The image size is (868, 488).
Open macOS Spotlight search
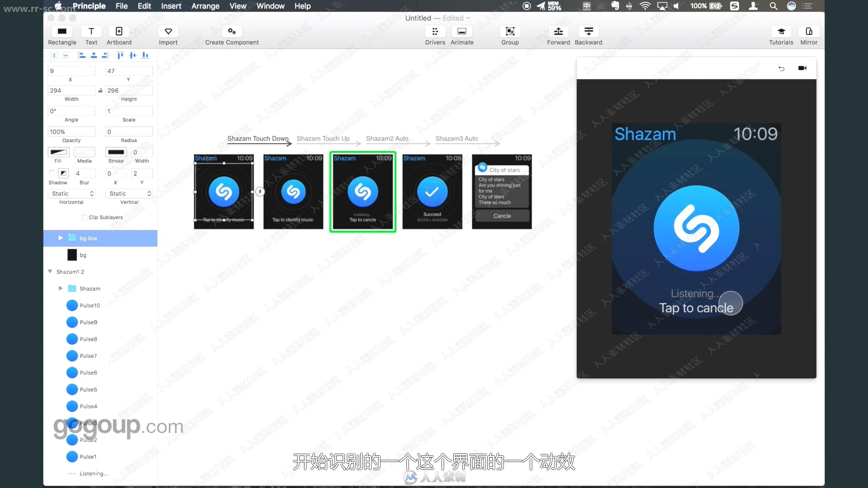[773, 6]
